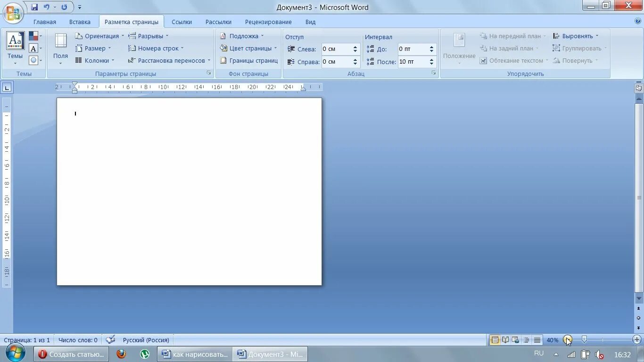Switch to Главная tab
This screenshot has width=644, height=362.
click(45, 22)
